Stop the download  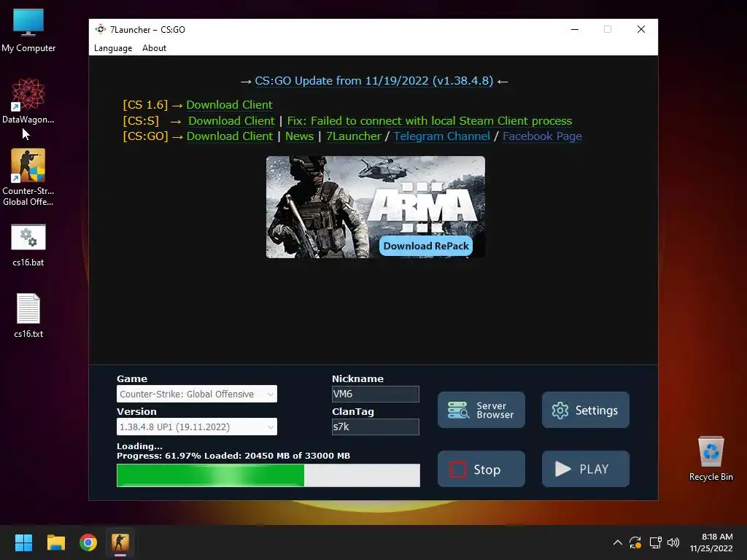pos(481,469)
